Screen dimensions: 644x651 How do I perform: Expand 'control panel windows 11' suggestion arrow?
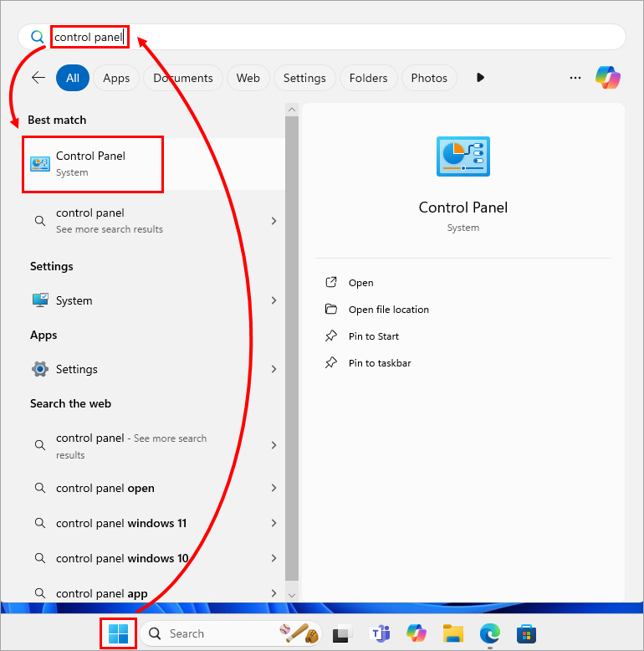[273, 523]
